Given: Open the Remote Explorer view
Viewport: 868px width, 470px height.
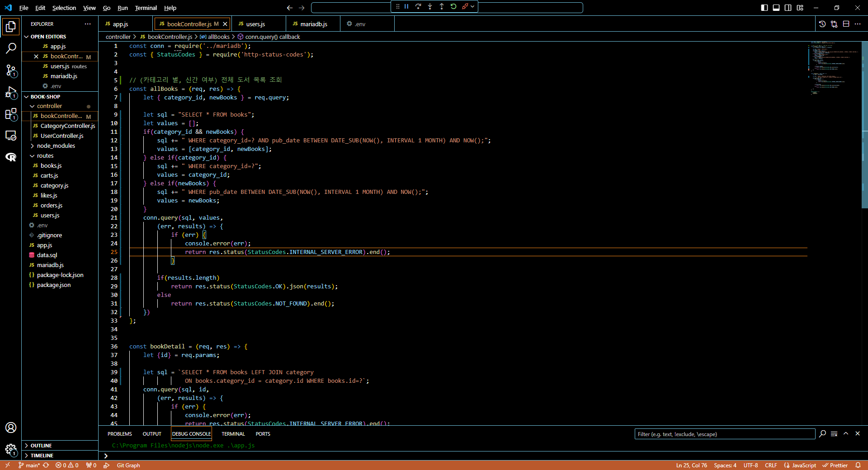Looking at the screenshot, I should click(x=11, y=136).
